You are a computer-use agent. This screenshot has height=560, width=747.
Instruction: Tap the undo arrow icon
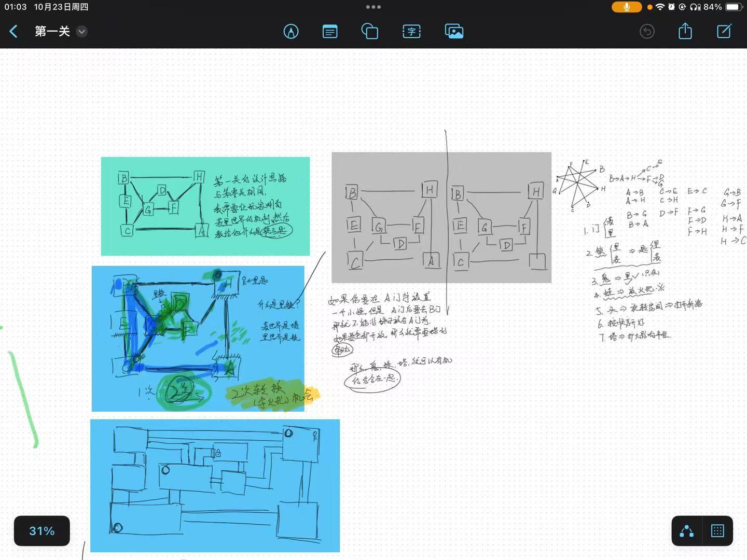click(647, 32)
